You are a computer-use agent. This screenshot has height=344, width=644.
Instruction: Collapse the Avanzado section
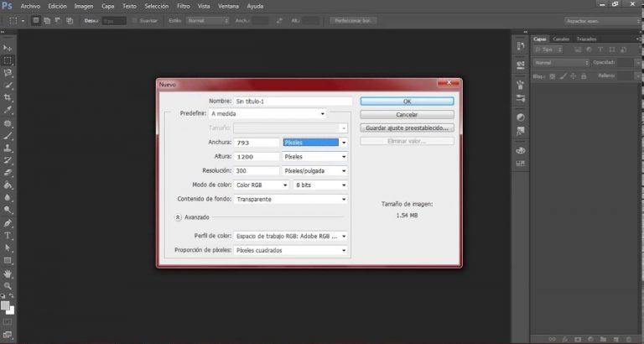tap(178, 216)
